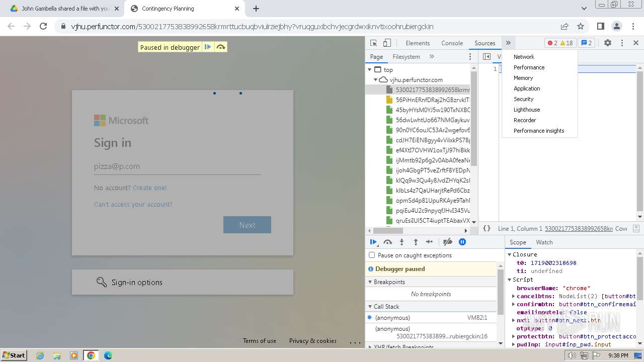644x362 pixels.
Task: Step out of current function
Action: tap(416, 242)
